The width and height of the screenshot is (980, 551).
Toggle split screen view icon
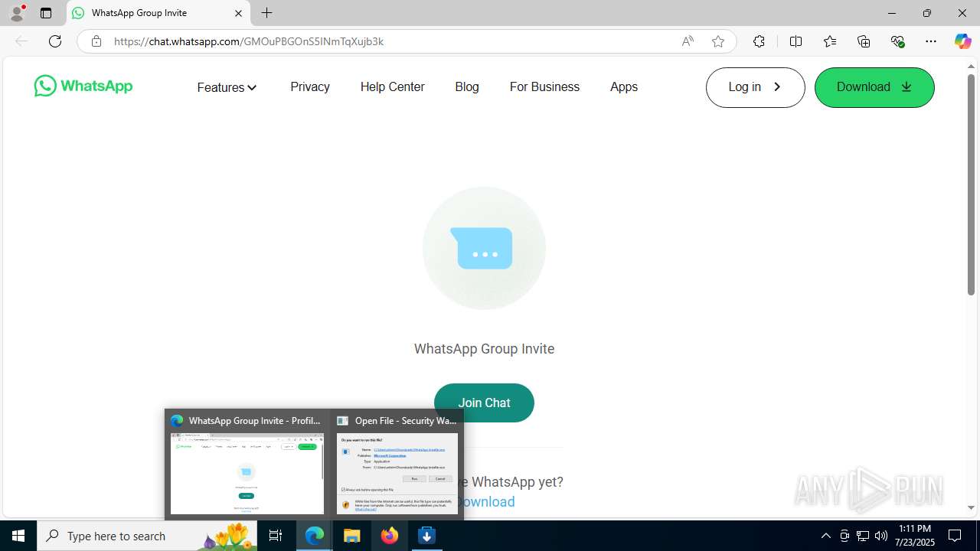tap(795, 41)
